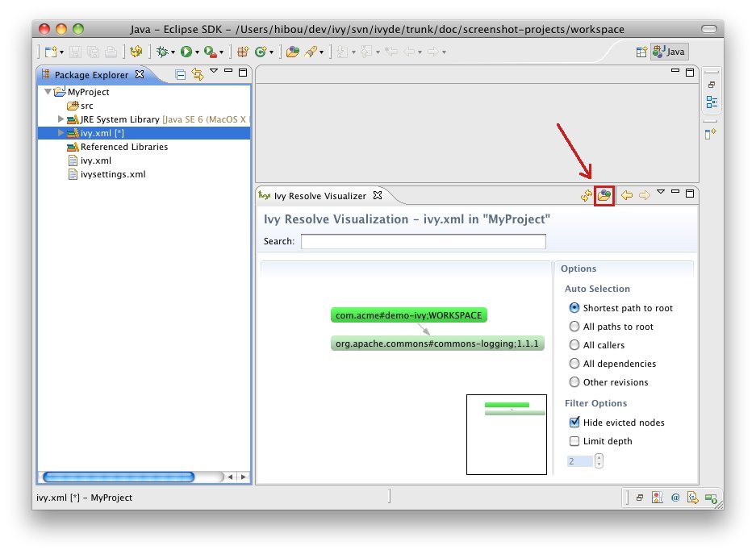
Task: Click the yellow back arrow in the visualizer toolbar
Action: coord(626,195)
